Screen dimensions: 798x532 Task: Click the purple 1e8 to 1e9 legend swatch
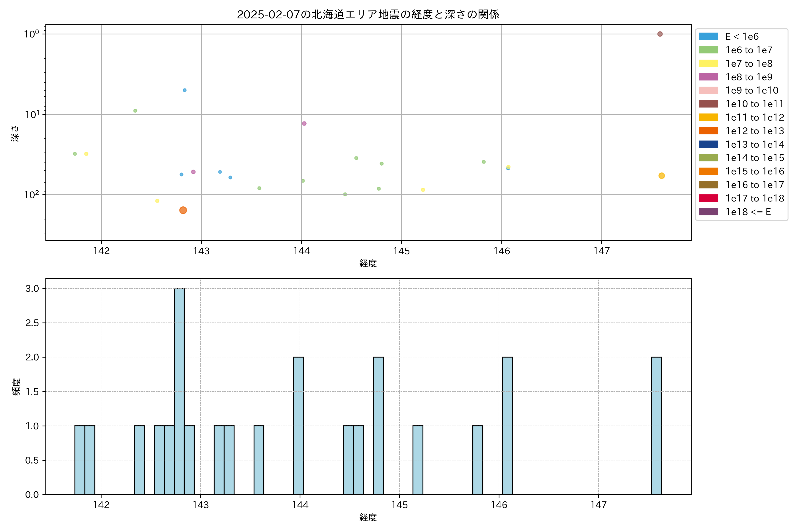(708, 77)
